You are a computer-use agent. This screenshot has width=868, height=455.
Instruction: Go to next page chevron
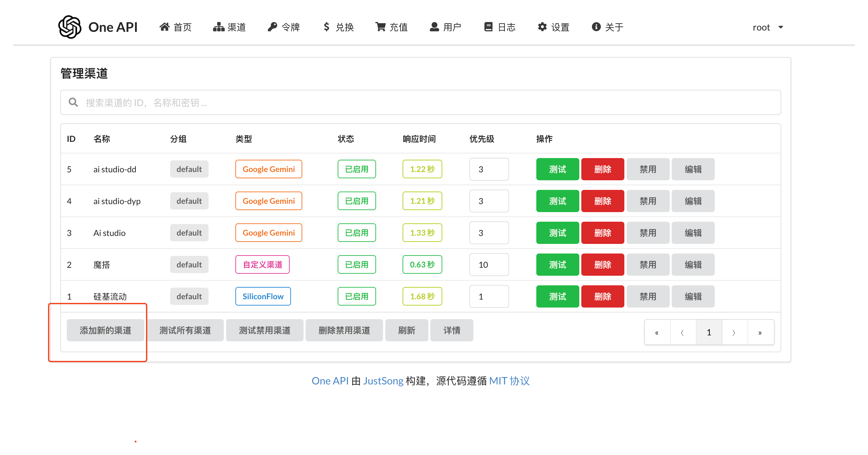(734, 333)
